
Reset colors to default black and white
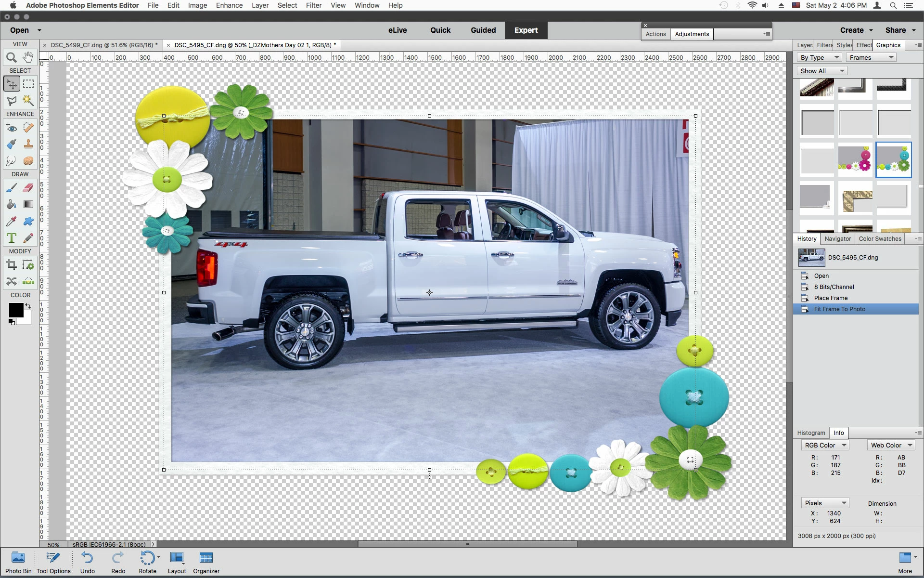pos(12,322)
